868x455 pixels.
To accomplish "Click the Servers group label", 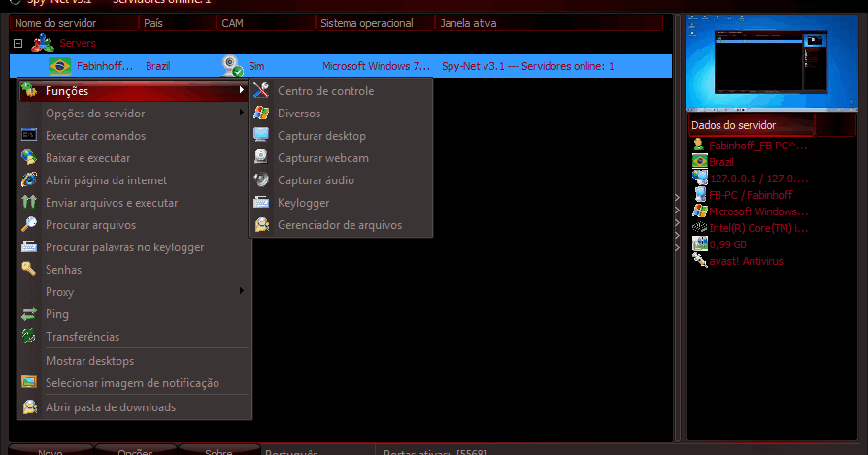I will [78, 43].
